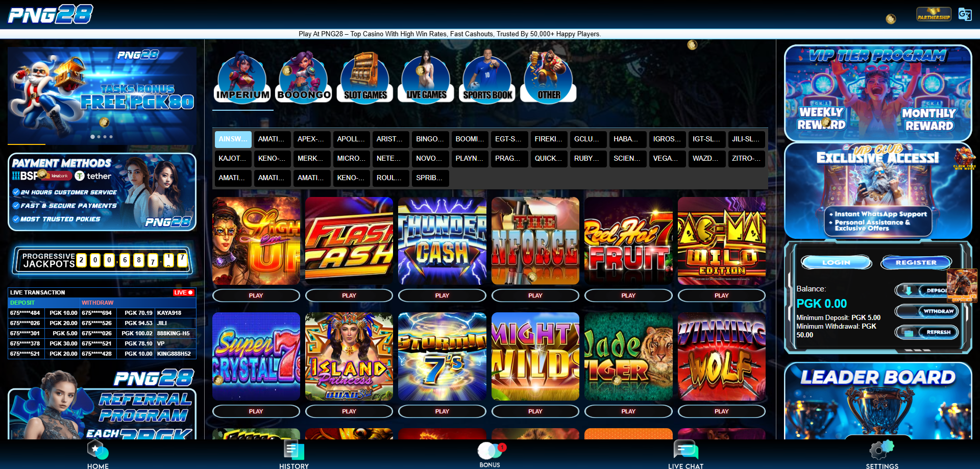
Task: Open History from the bottom bar
Action: [x=294, y=454]
